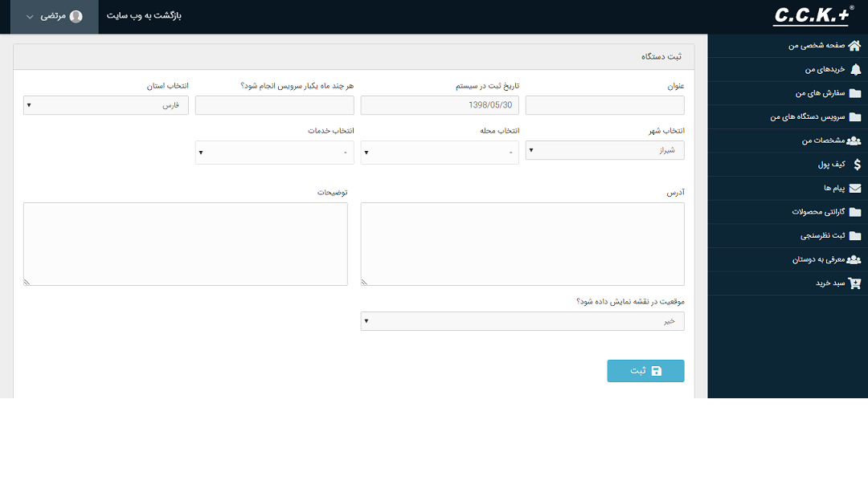Click the home icon beside صفحه شخصی من
This screenshot has height=493, width=868.
(854, 46)
